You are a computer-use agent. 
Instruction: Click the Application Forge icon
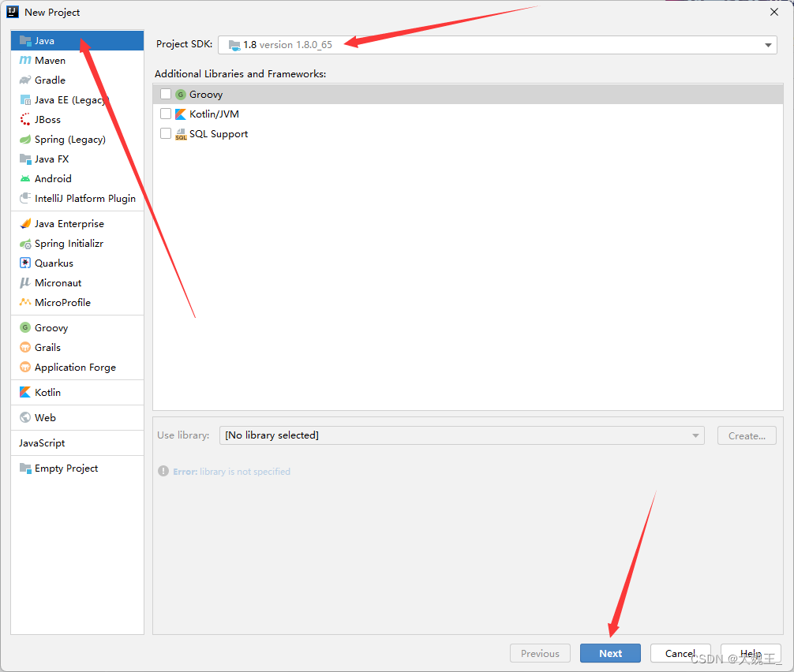[x=25, y=368]
